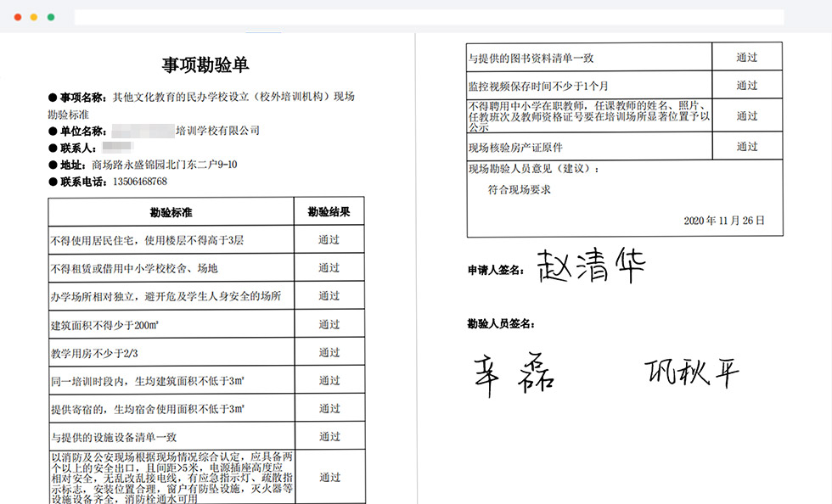Select the 联系人 label
This screenshot has height=504, width=832.
(78, 148)
